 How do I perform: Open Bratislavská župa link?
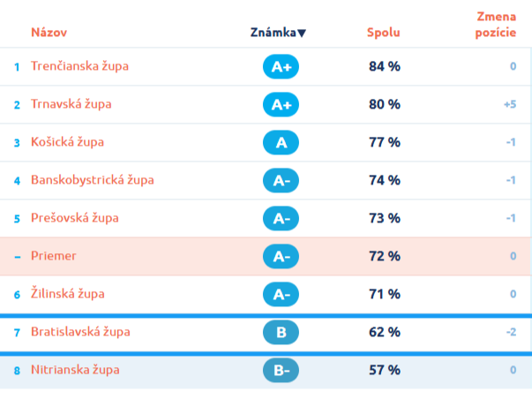[x=80, y=332]
